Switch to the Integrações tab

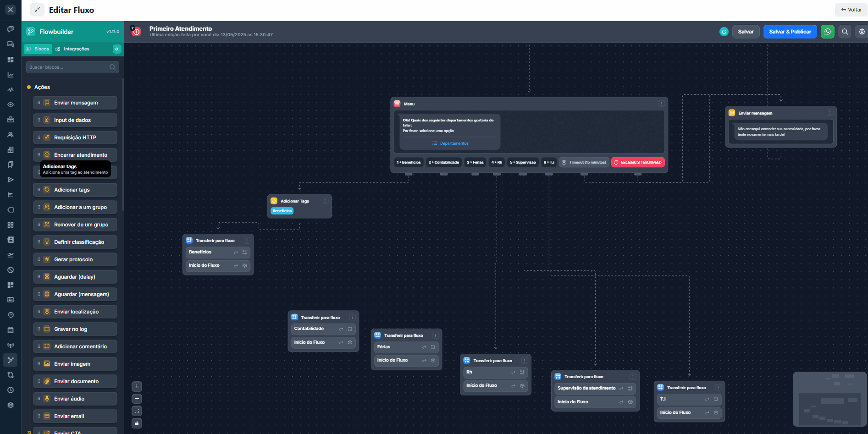(x=72, y=49)
